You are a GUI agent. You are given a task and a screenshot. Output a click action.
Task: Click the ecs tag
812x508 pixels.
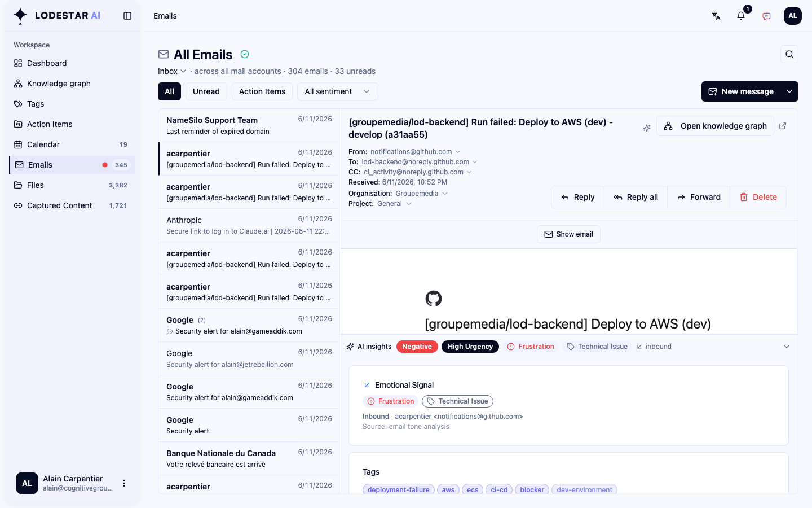point(473,489)
